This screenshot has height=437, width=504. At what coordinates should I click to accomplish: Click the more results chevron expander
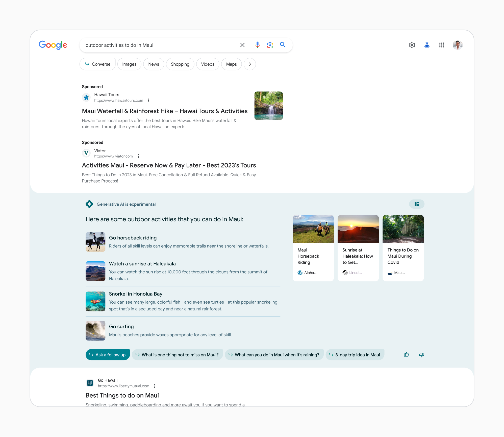[x=249, y=64]
